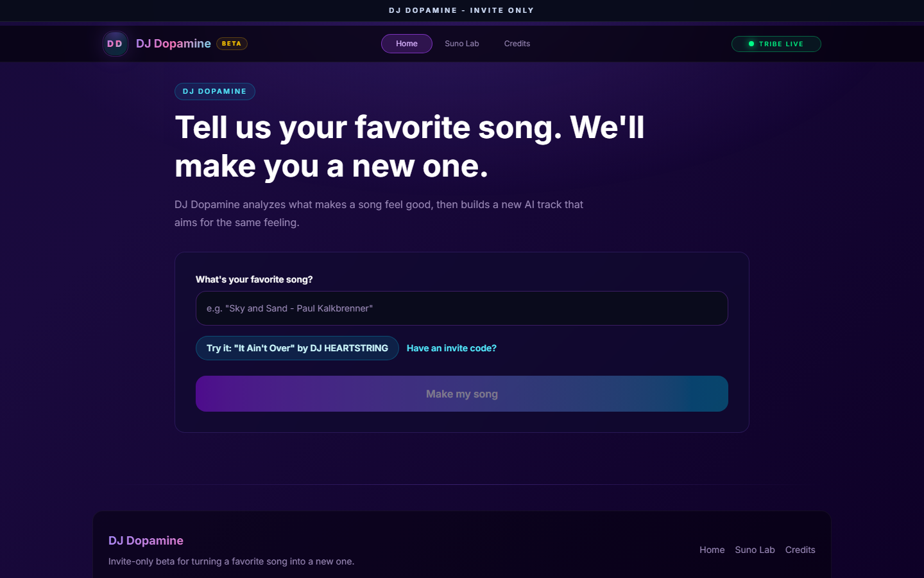
Task: Click the green live indicator dot
Action: 751,44
